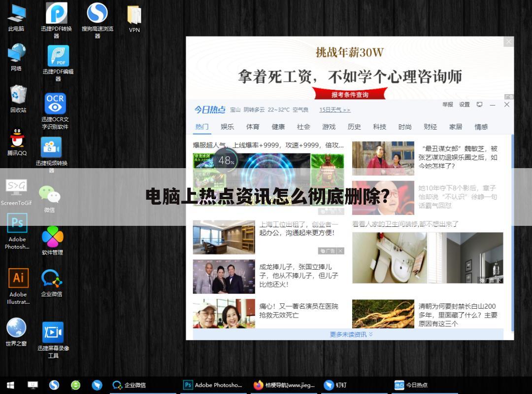Image resolution: width=532 pixels, height=394 pixels.
Task: Open the 15日天气 link
Action: (334, 109)
